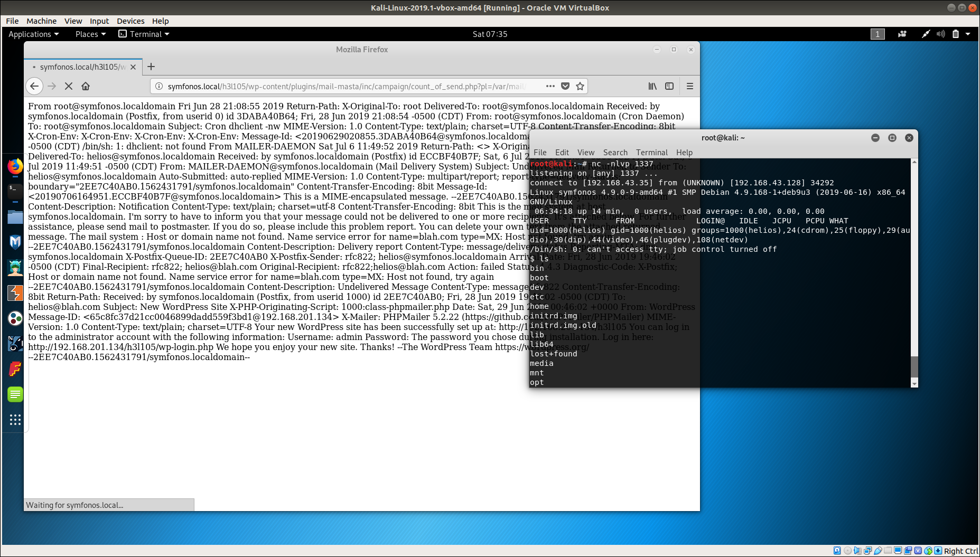Image resolution: width=980 pixels, height=557 pixels.
Task: Open VirtualBox File menu
Action: (12, 21)
